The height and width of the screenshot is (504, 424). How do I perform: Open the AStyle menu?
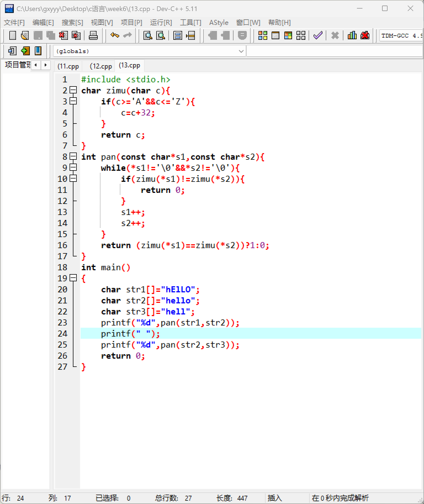(219, 22)
